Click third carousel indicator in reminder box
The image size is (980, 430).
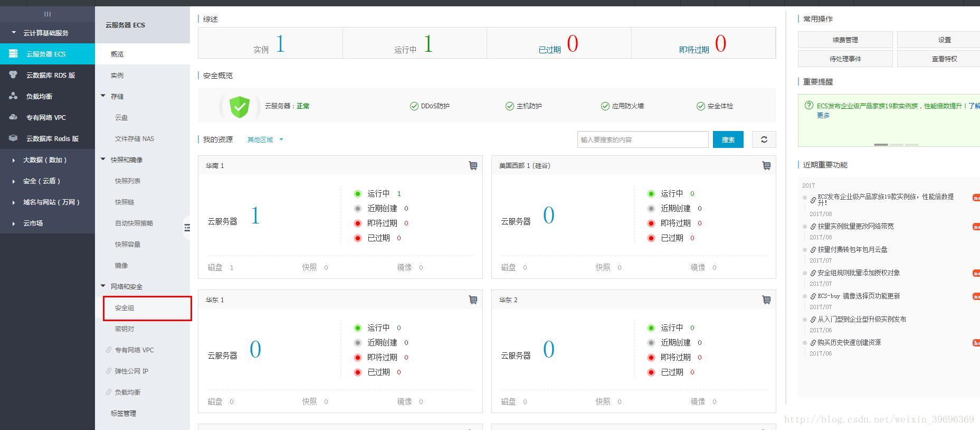click(x=912, y=144)
